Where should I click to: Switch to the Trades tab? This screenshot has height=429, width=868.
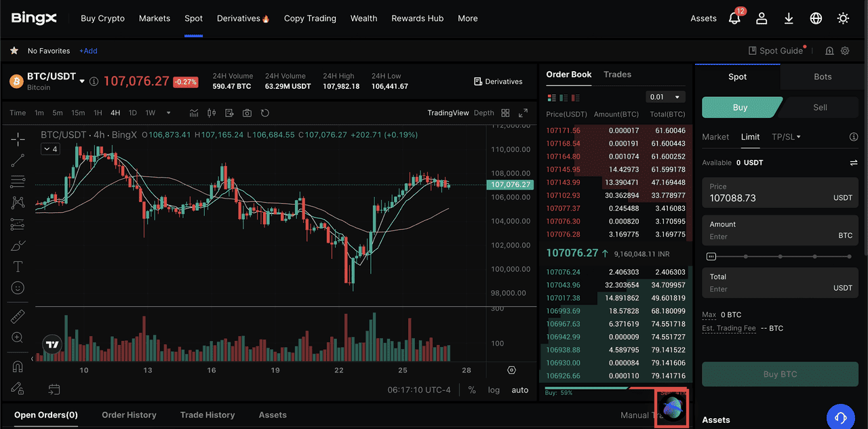coord(617,75)
